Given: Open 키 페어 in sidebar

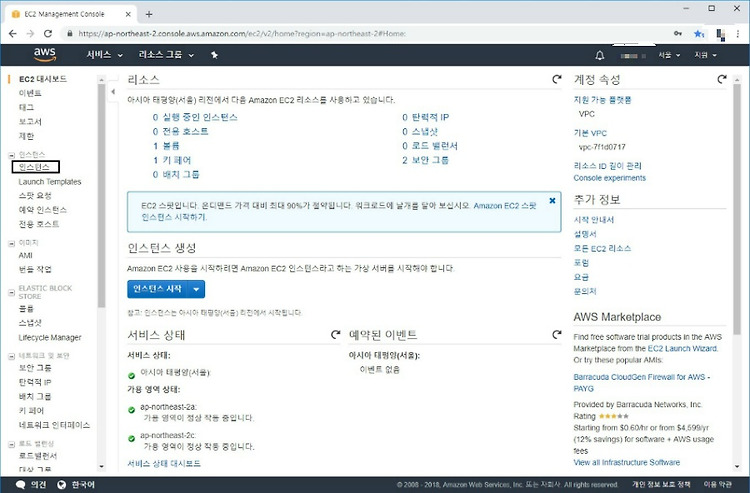Looking at the screenshot, I should click(31, 411).
